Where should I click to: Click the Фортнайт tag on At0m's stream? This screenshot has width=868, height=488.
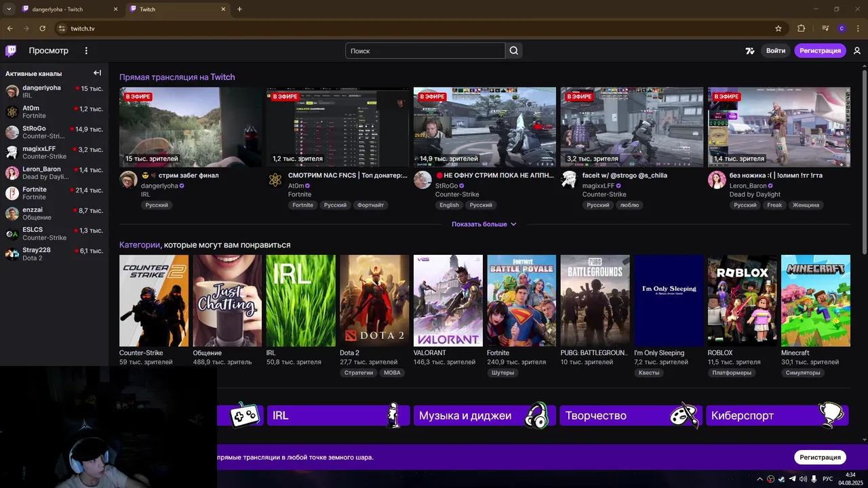point(370,205)
